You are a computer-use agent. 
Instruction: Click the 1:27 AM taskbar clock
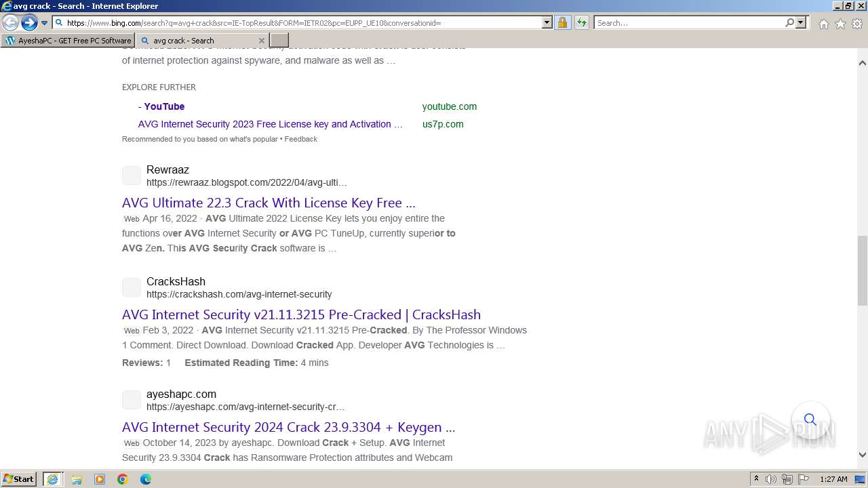[833, 479]
